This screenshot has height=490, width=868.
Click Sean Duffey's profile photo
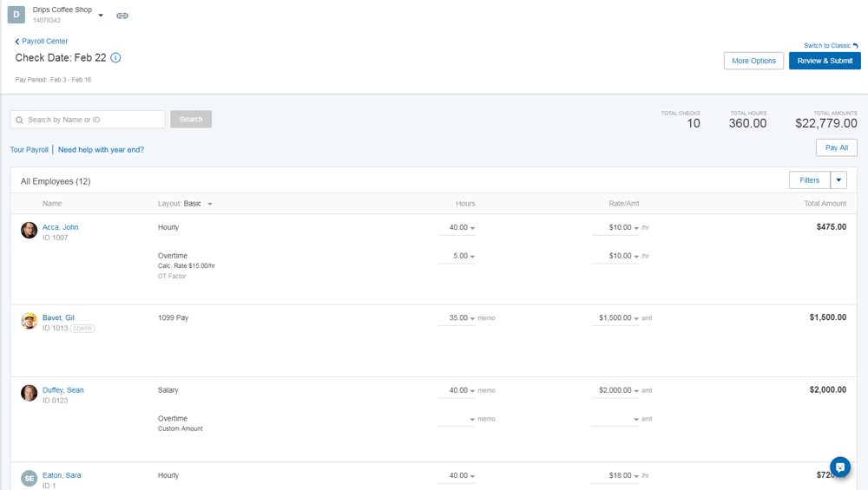pos(29,393)
